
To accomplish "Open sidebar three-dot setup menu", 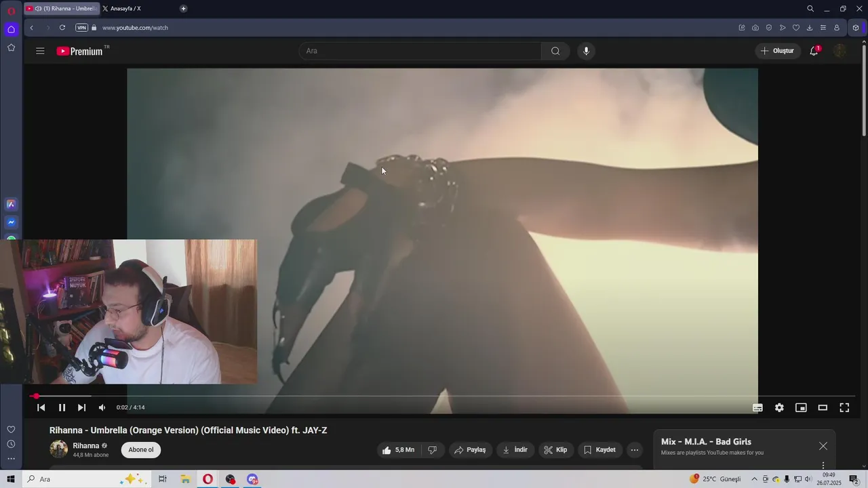I will (x=11, y=459).
